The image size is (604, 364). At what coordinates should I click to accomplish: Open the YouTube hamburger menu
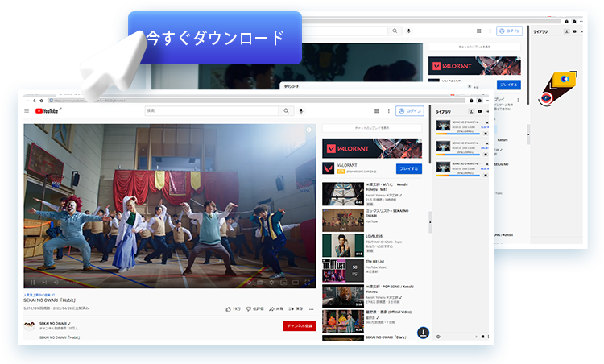tap(27, 111)
